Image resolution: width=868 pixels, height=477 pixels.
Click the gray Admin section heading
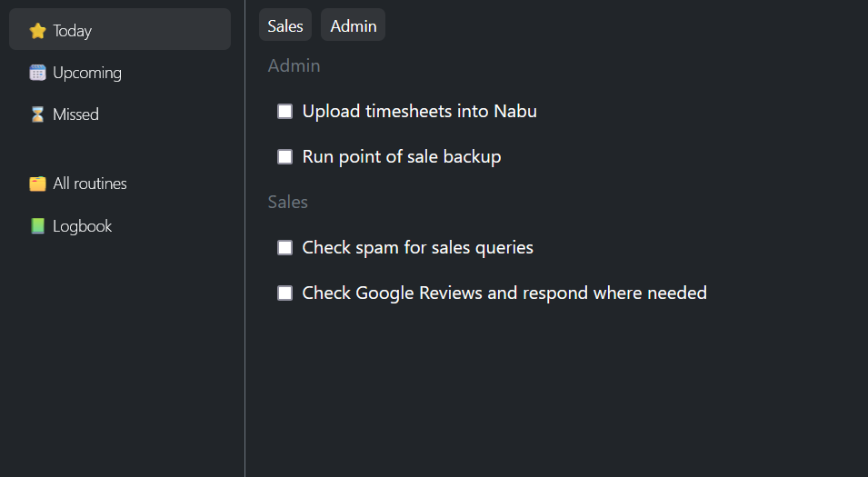[x=294, y=65]
